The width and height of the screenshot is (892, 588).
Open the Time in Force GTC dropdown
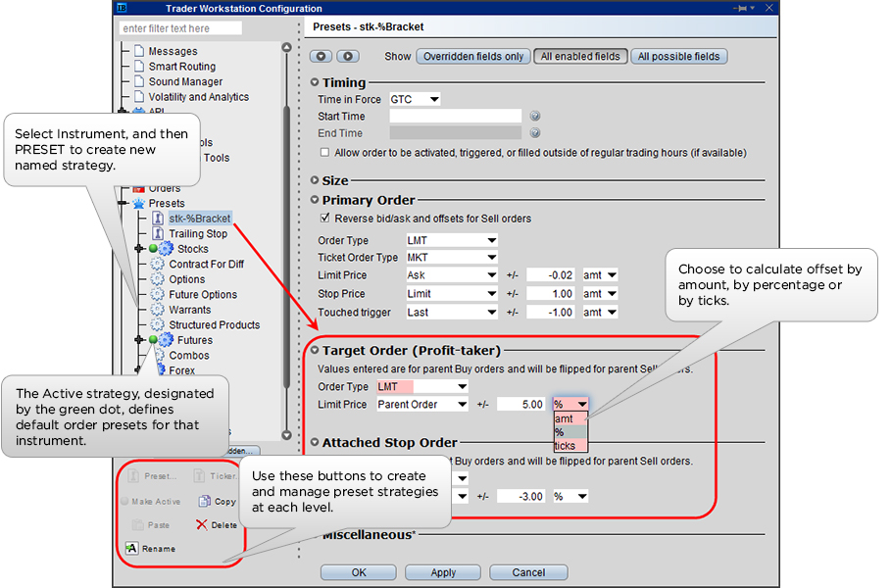[x=415, y=99]
